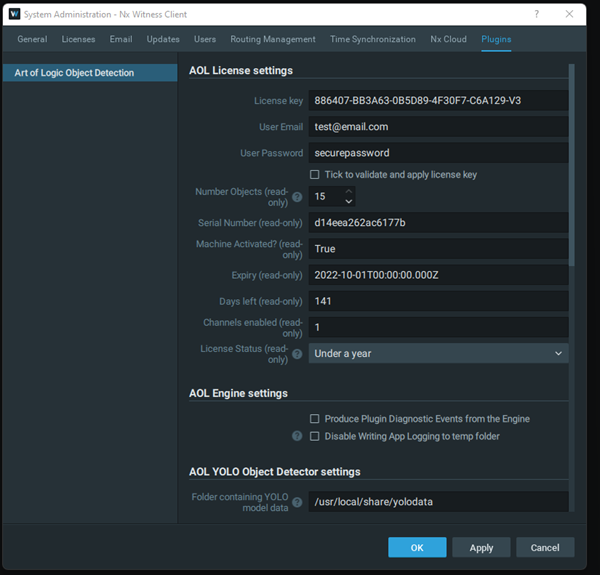The width and height of the screenshot is (600, 575).
Task: Click the Channels enabled field
Action: pos(438,327)
